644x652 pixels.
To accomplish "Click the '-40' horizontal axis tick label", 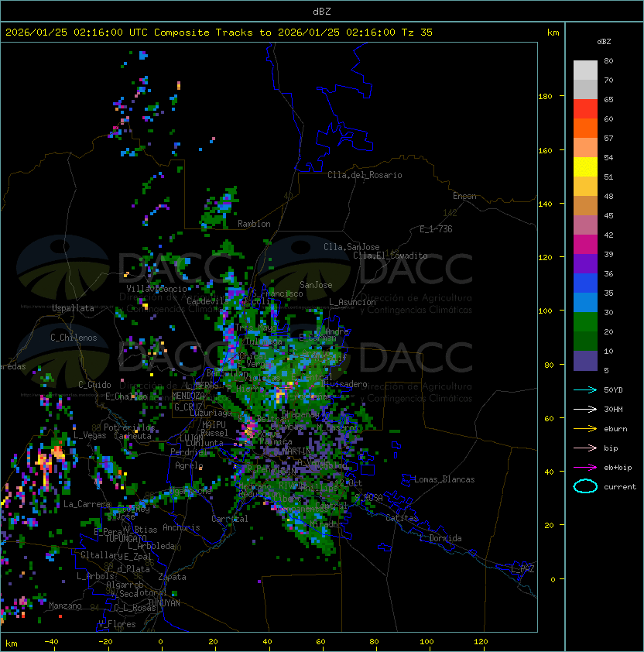I will pyautogui.click(x=52, y=642).
